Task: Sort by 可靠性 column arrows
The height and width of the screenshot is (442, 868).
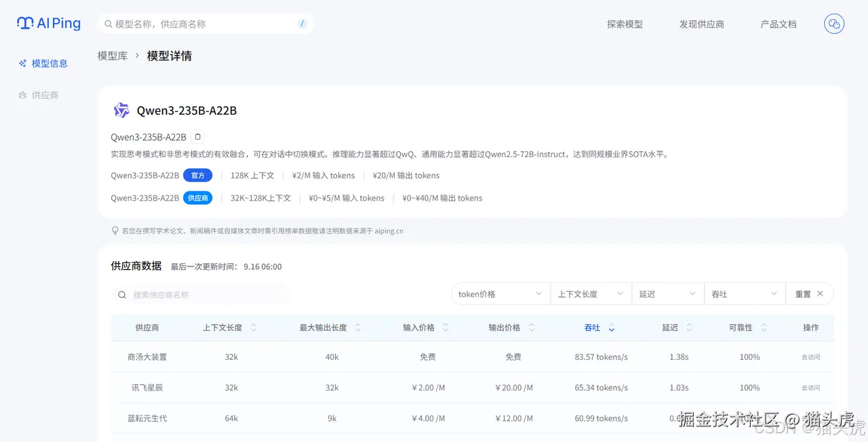Action: pyautogui.click(x=764, y=327)
